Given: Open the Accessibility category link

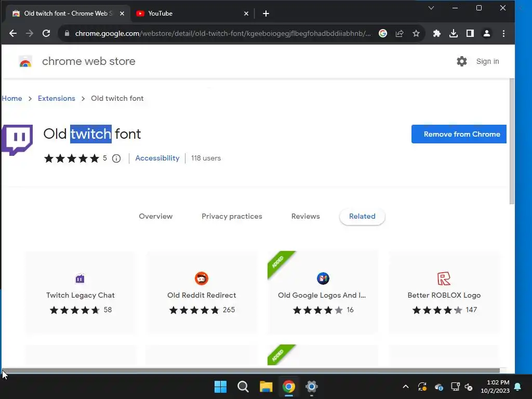Looking at the screenshot, I should coord(157,158).
